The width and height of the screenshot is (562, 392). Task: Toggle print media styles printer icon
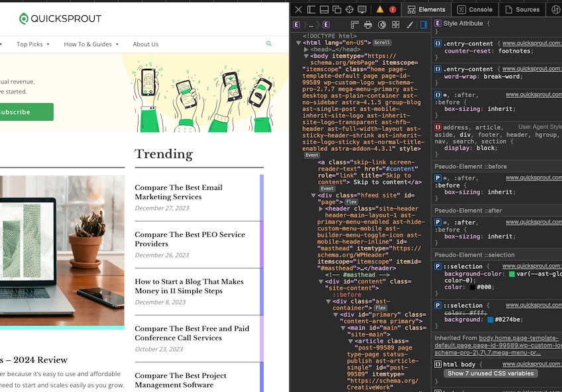pyautogui.click(x=368, y=24)
